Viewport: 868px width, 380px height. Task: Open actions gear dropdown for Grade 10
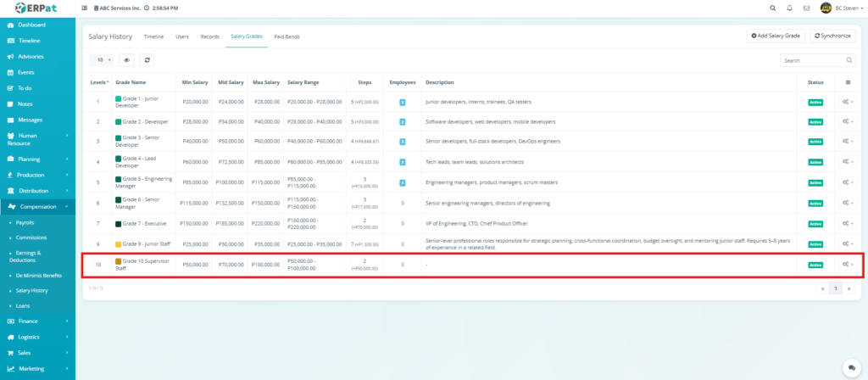[847, 265]
